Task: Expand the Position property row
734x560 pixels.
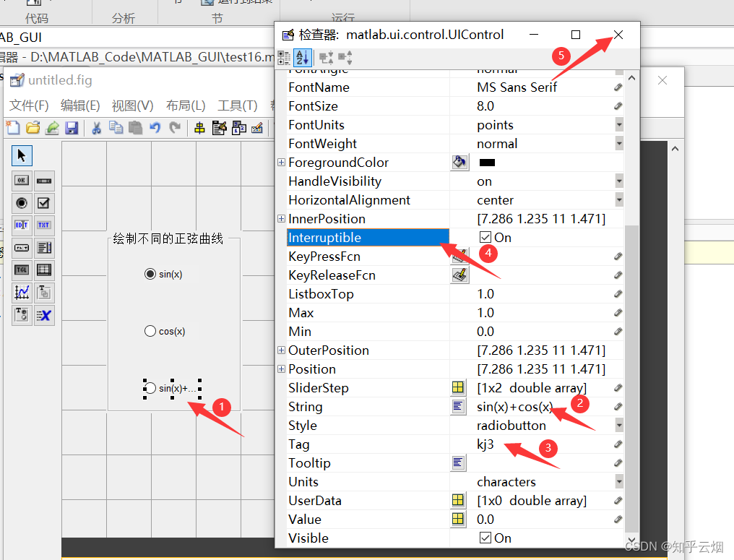Action: pos(280,369)
